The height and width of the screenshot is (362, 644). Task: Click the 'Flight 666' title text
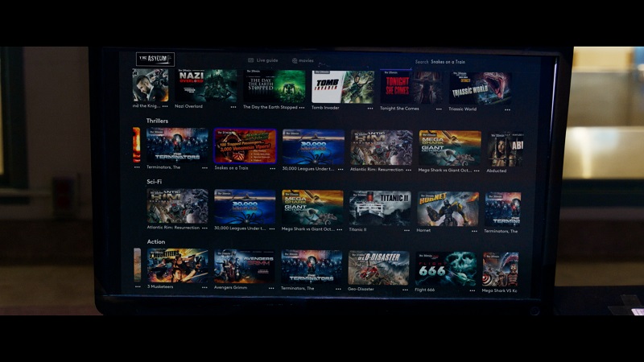pos(425,290)
